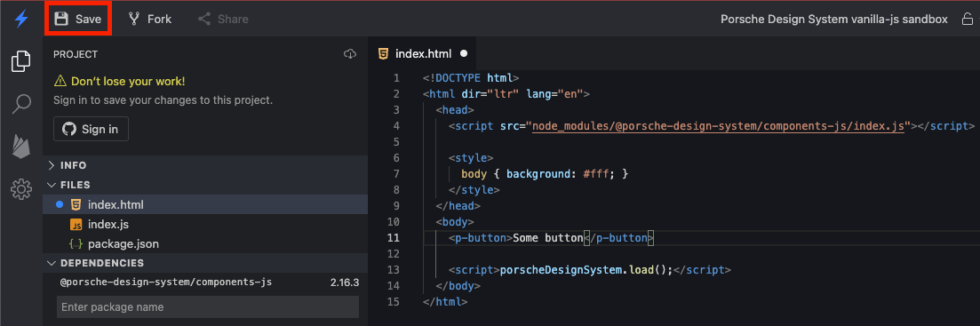Click the PROJECT panel heading

[x=76, y=54]
